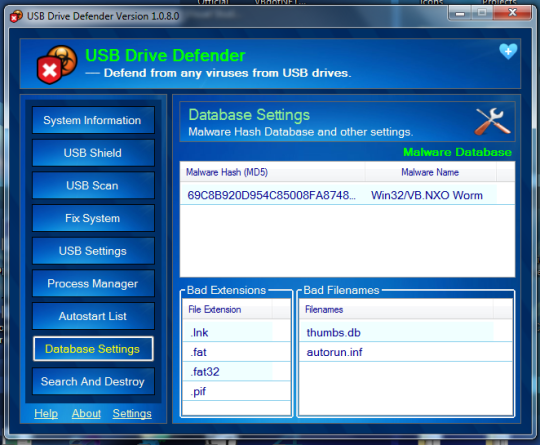
Task: Switch to USB Settings
Action: click(93, 251)
